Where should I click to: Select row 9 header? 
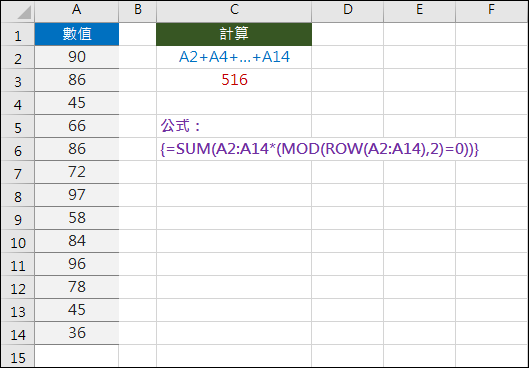pos(18,219)
